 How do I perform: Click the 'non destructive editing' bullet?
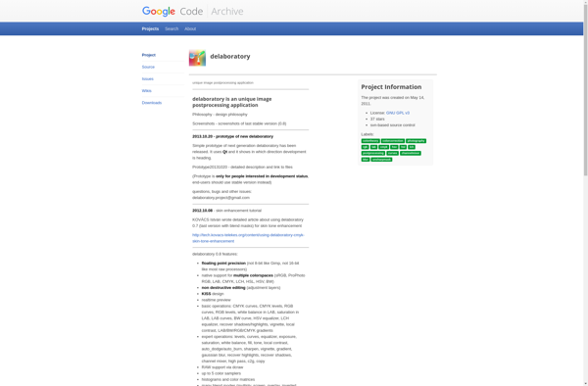pyautogui.click(x=241, y=288)
